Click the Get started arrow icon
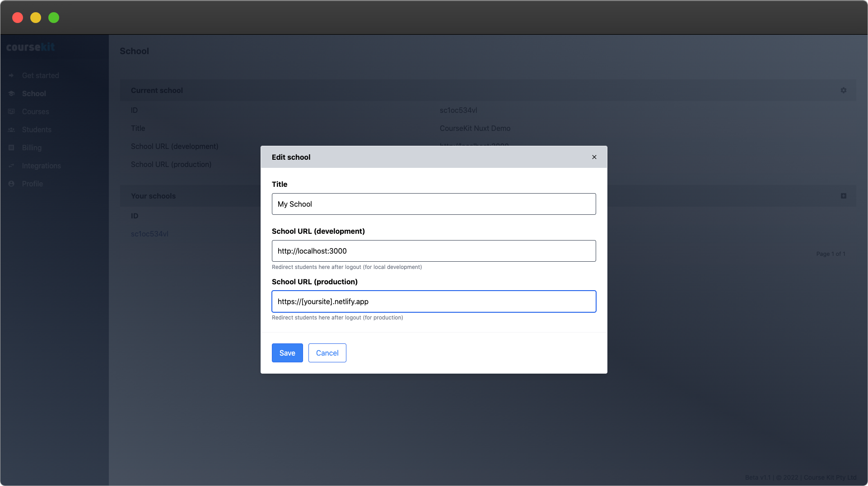This screenshot has width=868, height=486. (11, 75)
